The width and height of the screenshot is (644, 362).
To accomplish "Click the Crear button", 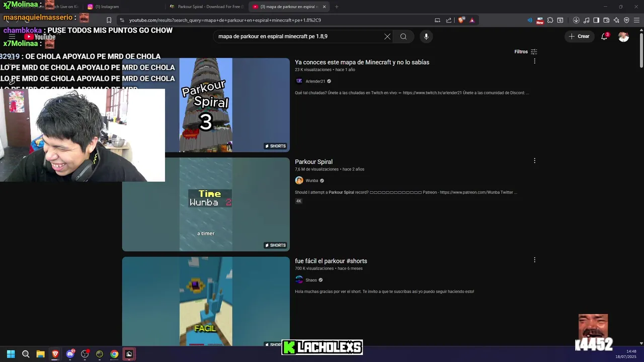I will point(579,36).
